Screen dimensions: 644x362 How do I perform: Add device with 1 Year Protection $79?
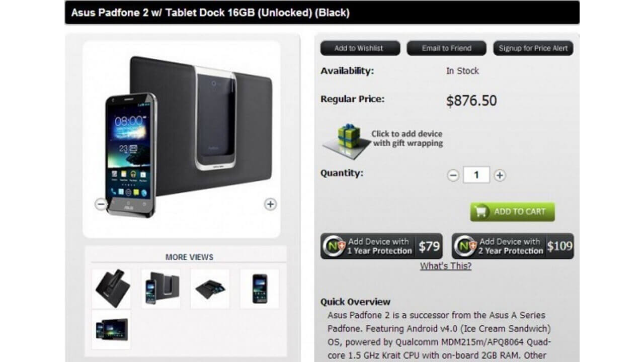pyautogui.click(x=381, y=246)
